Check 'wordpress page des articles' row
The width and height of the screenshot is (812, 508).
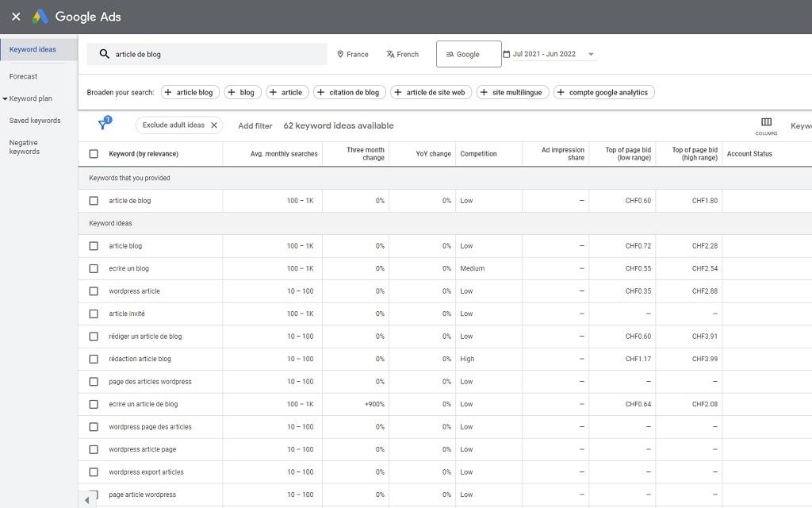pyautogui.click(x=94, y=426)
